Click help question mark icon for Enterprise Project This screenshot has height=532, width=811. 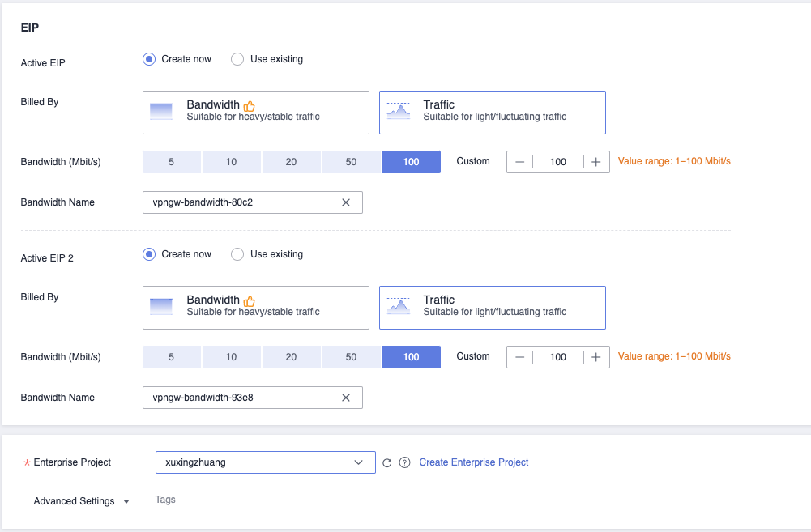[x=404, y=462]
